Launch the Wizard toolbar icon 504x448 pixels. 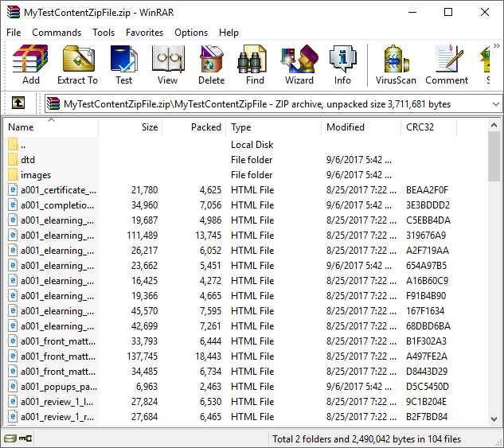pyautogui.click(x=299, y=64)
